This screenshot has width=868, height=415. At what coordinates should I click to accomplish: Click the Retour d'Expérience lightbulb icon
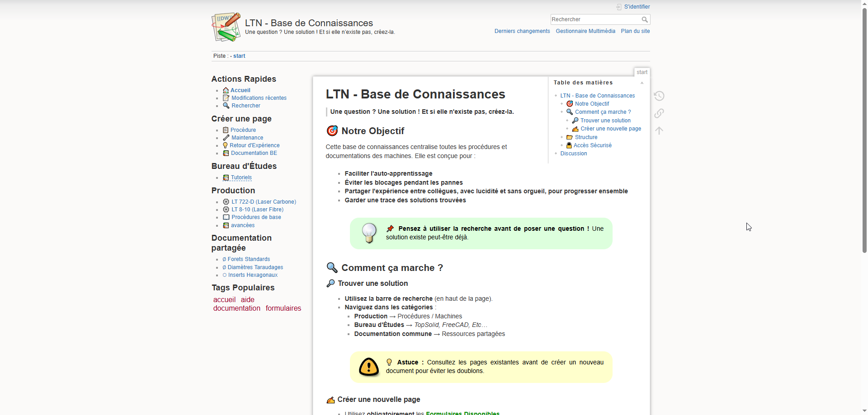226,145
